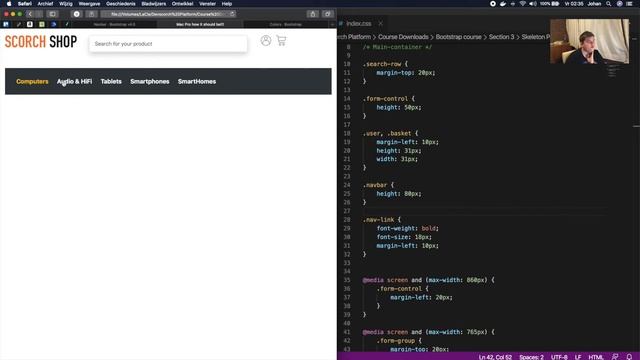Toggle Safari's sidebar button

tap(52, 14)
